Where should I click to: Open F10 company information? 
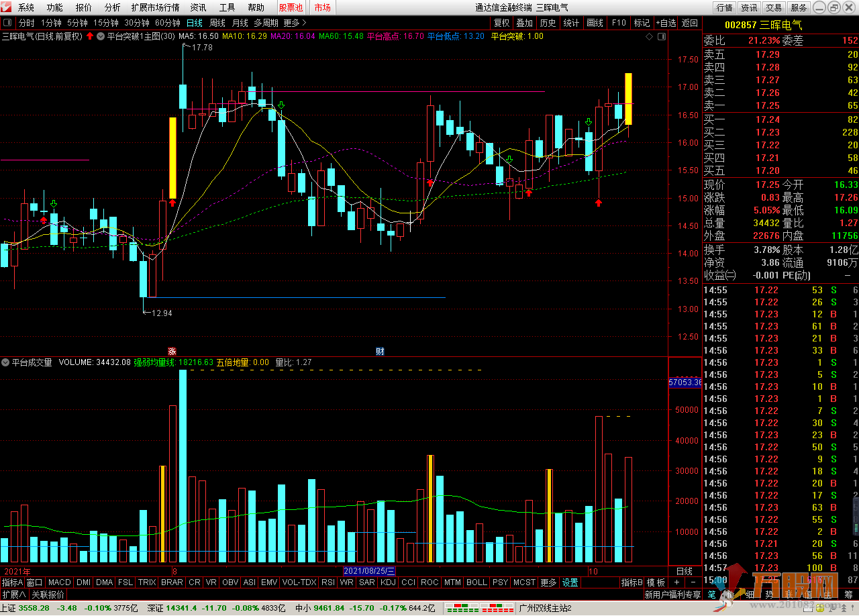619,23
